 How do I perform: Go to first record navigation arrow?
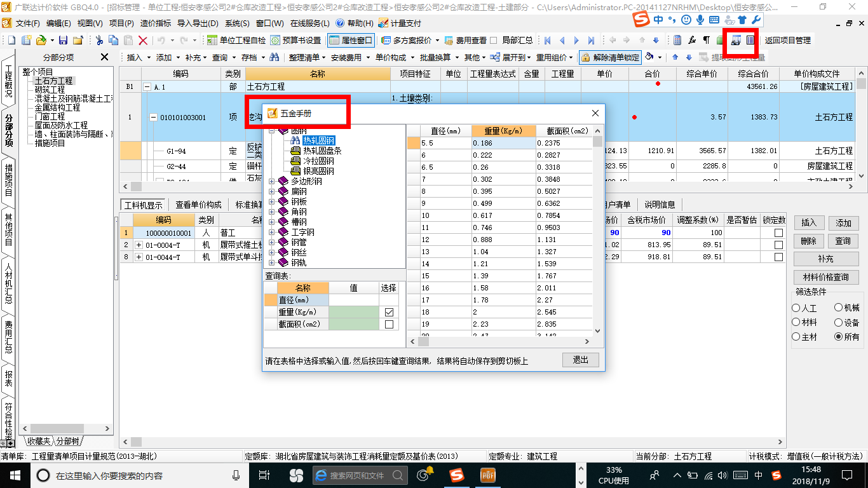pyautogui.click(x=547, y=40)
